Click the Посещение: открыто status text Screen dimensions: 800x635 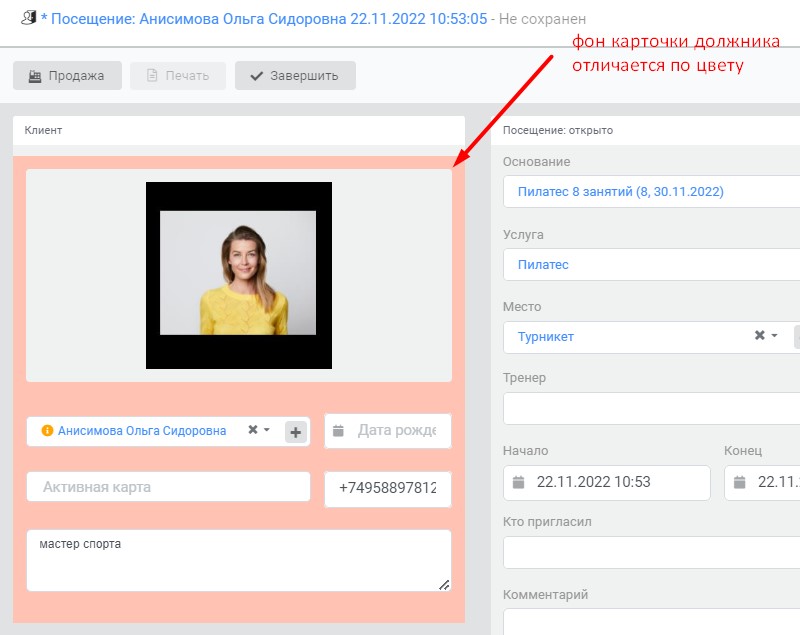pos(558,130)
